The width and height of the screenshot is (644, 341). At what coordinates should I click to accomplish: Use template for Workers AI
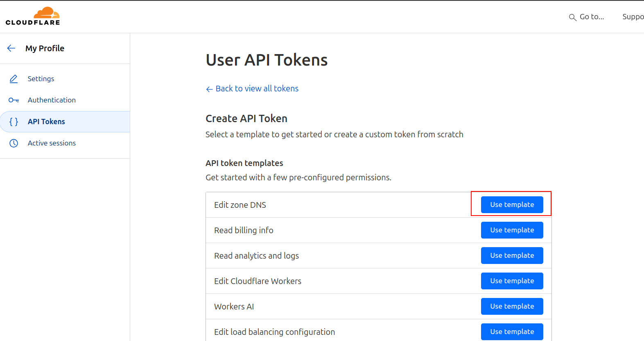pos(512,306)
